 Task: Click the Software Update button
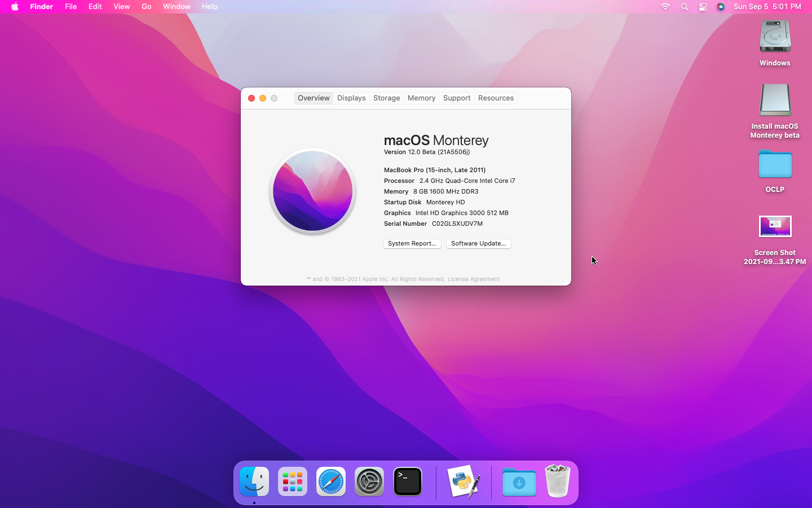tap(478, 244)
